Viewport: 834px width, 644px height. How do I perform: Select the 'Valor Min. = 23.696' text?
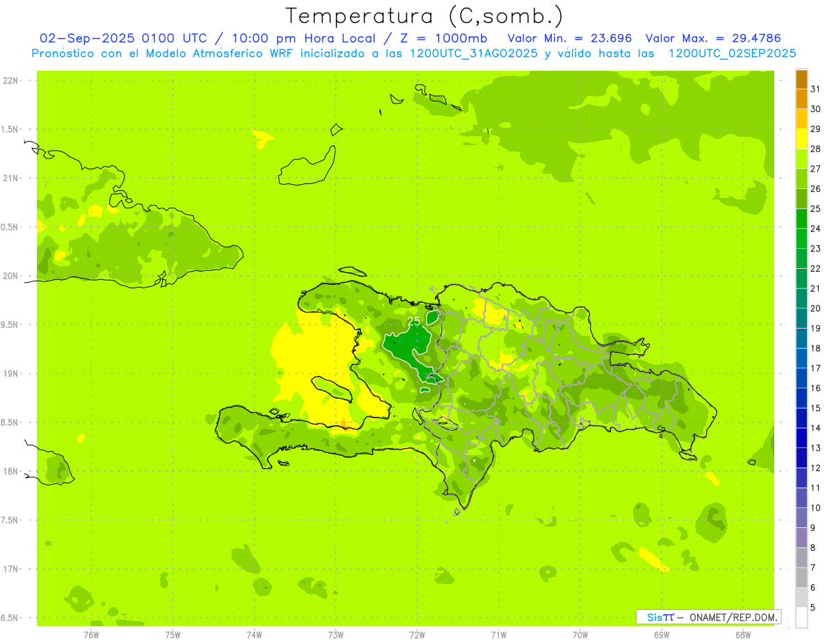(x=570, y=38)
